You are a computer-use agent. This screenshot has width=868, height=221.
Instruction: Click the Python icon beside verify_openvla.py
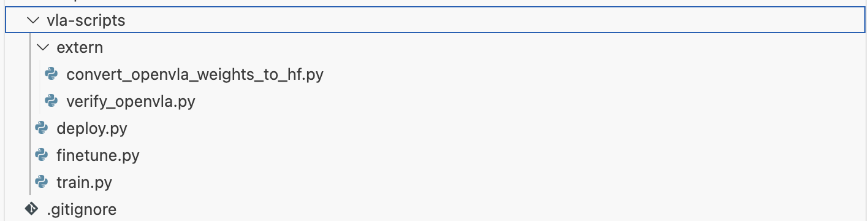(51, 101)
